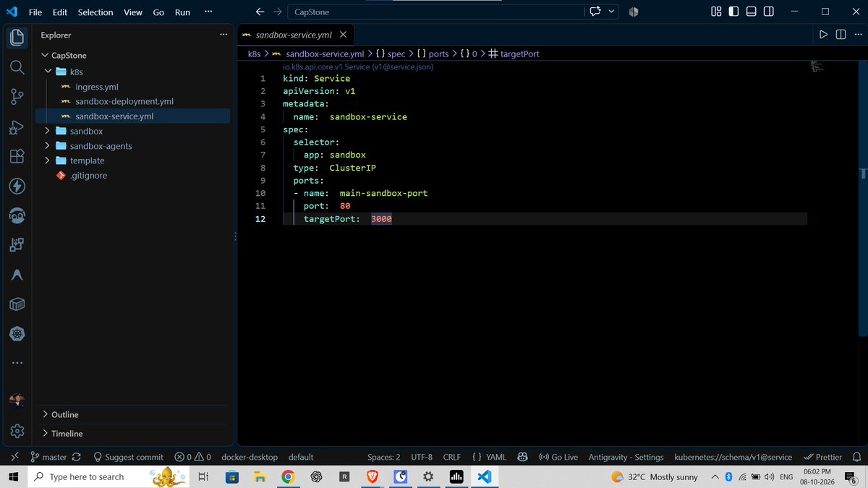Open the View menu

pos(133,12)
